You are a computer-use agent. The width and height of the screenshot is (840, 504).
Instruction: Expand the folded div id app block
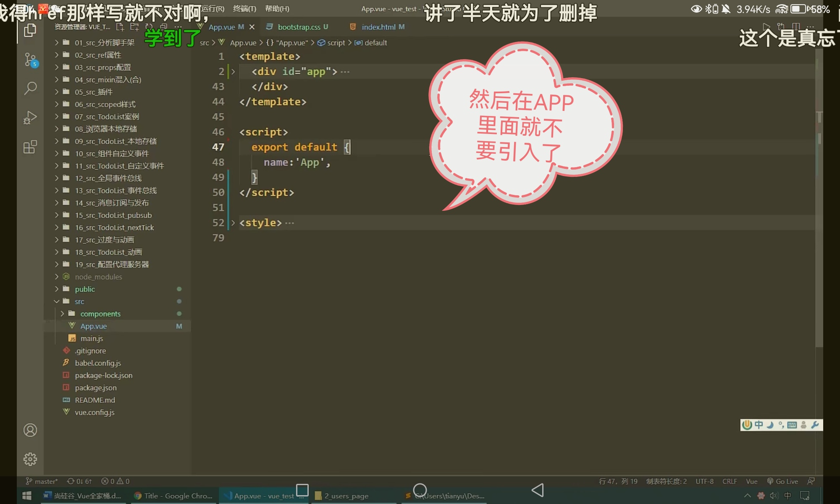click(233, 72)
